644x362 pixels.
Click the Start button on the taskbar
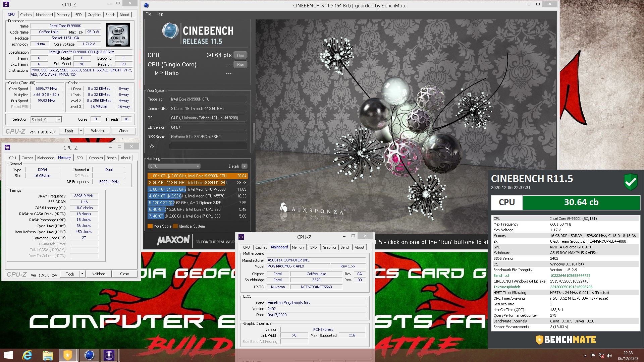pos(8,355)
